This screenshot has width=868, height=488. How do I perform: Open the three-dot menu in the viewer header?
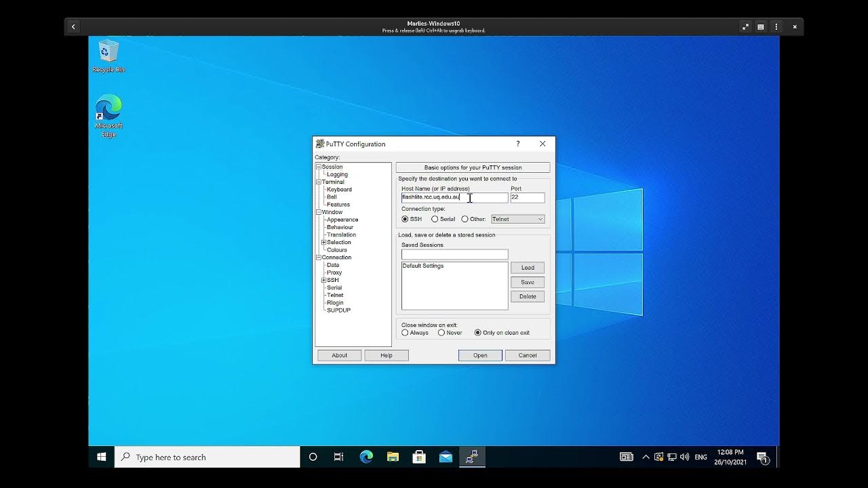pos(776,27)
